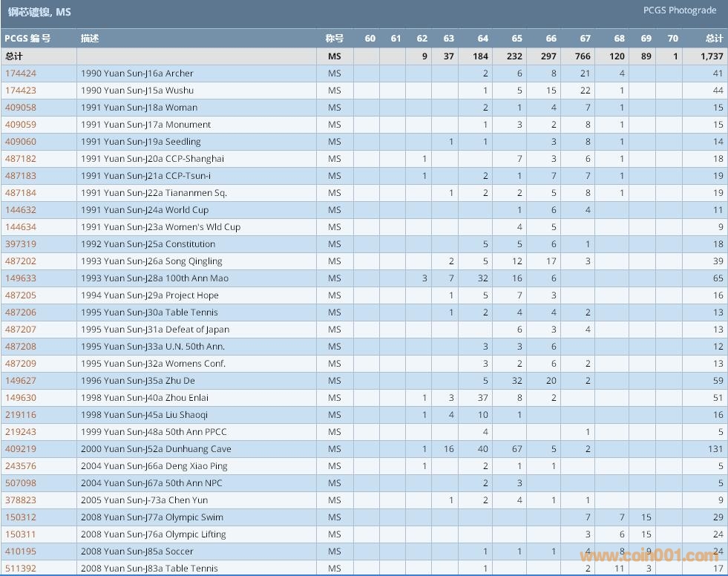Viewport: 728px width, 576px height.
Task: Click PCGS number 149630 Zhou Enlai
Action: pyautogui.click(x=21, y=398)
